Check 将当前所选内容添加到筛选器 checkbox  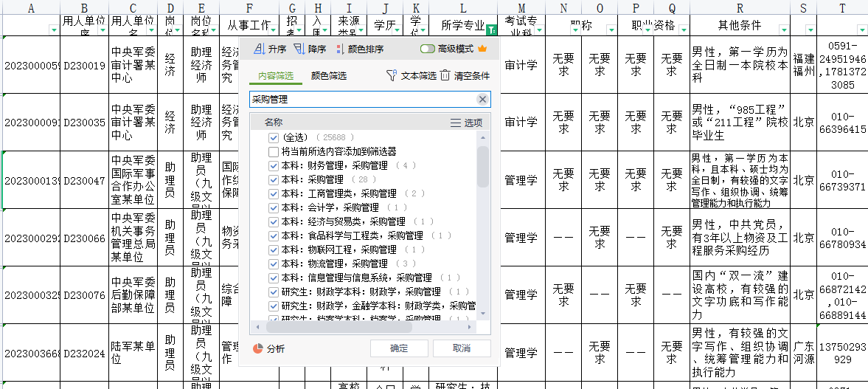(274, 151)
